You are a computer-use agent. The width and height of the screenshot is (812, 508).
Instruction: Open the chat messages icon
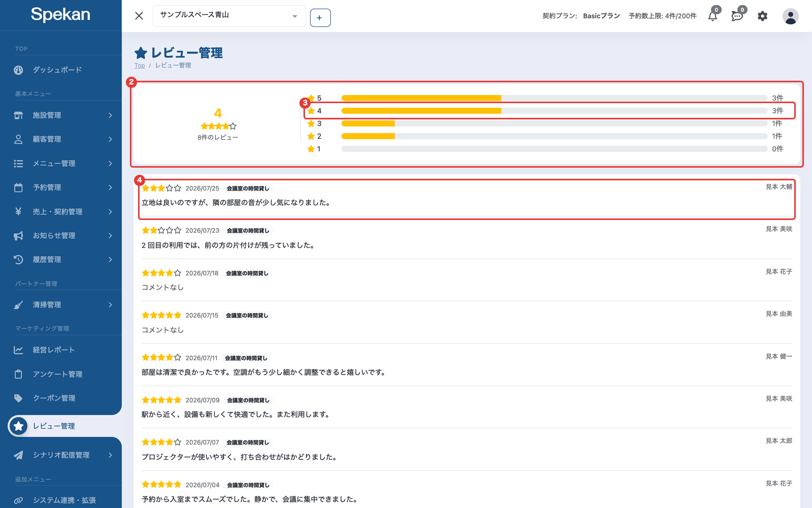pyautogui.click(x=737, y=16)
